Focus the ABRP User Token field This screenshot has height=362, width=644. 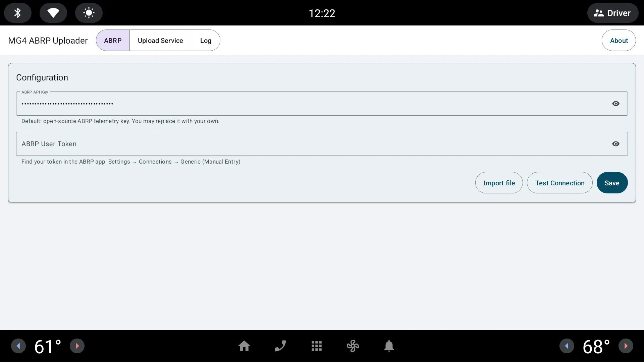[x=322, y=144]
